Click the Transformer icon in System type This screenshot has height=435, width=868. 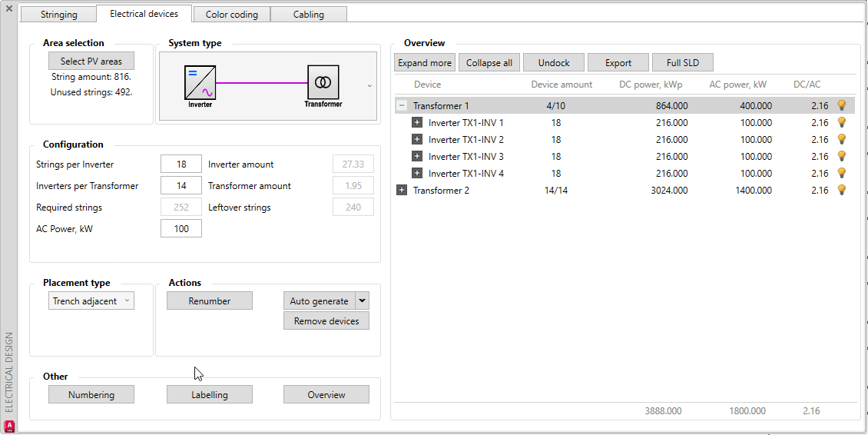[323, 81]
